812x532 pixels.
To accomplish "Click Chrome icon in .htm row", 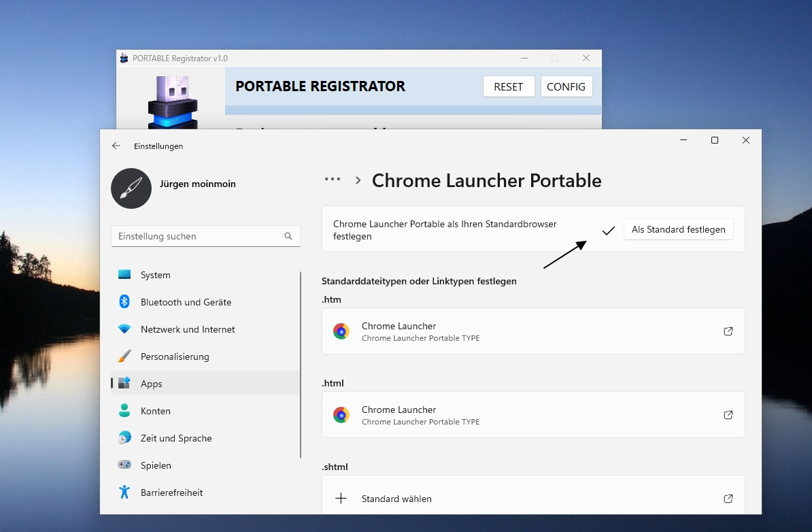I will click(341, 331).
